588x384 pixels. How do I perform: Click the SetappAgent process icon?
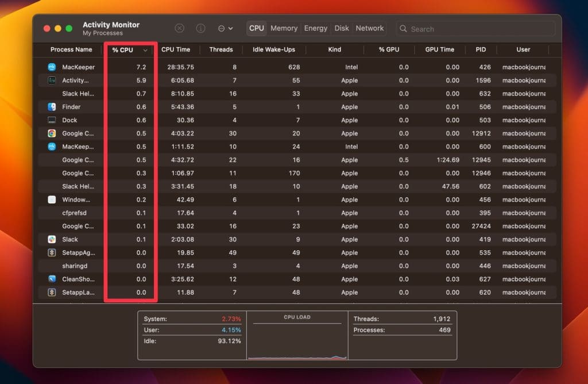(x=52, y=252)
